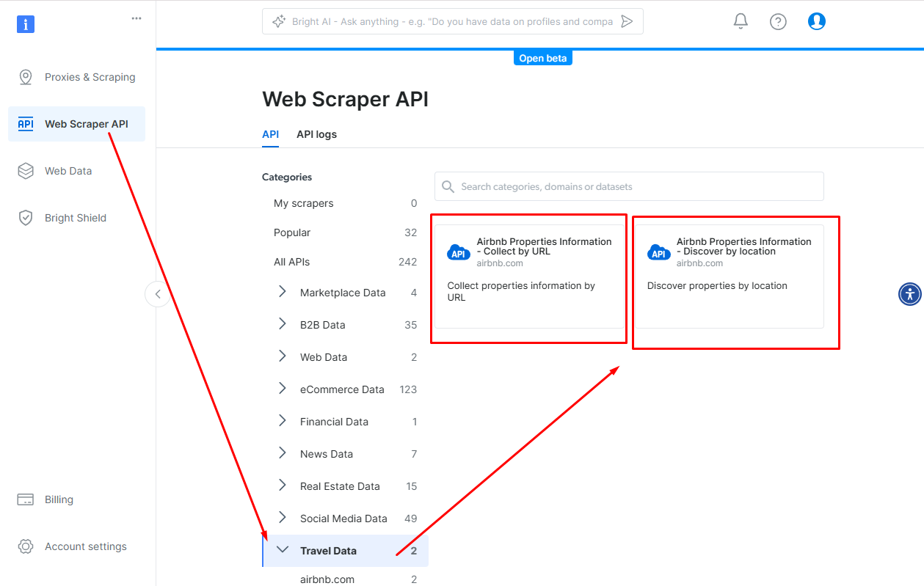Screen dimensions: 924x586
Task: Click the 'Web Scraper API' page heading
Action: [x=345, y=99]
